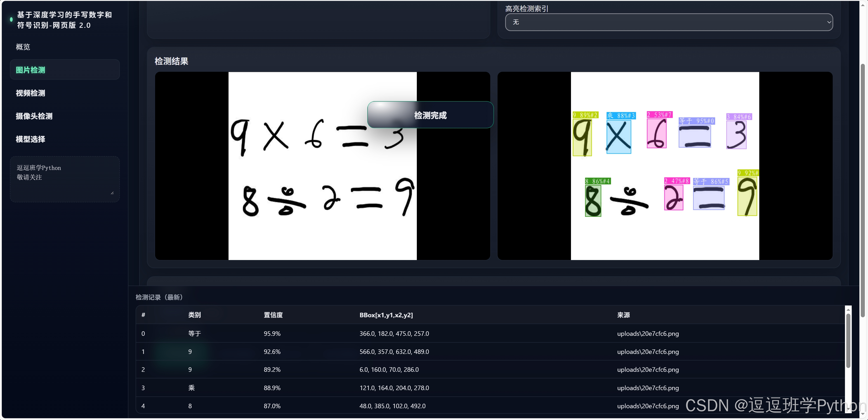Click the 等于 86%#5 detection label
868x420 pixels.
pos(711,181)
